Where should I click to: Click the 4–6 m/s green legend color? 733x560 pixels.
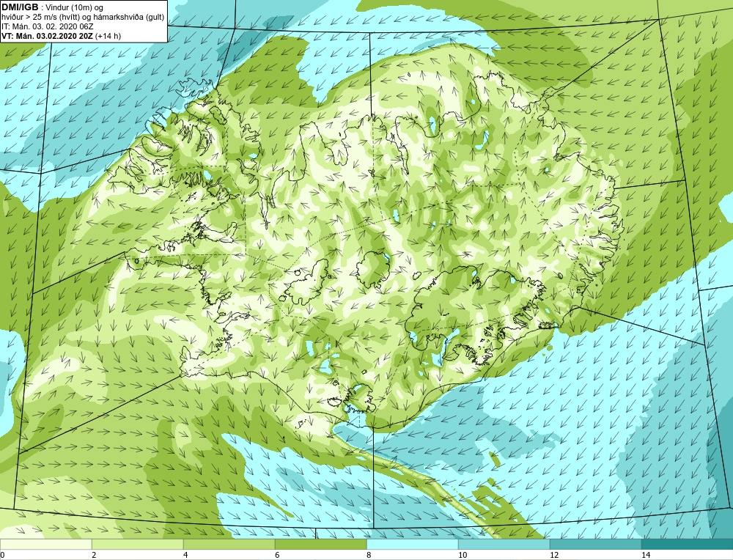tap(229, 544)
